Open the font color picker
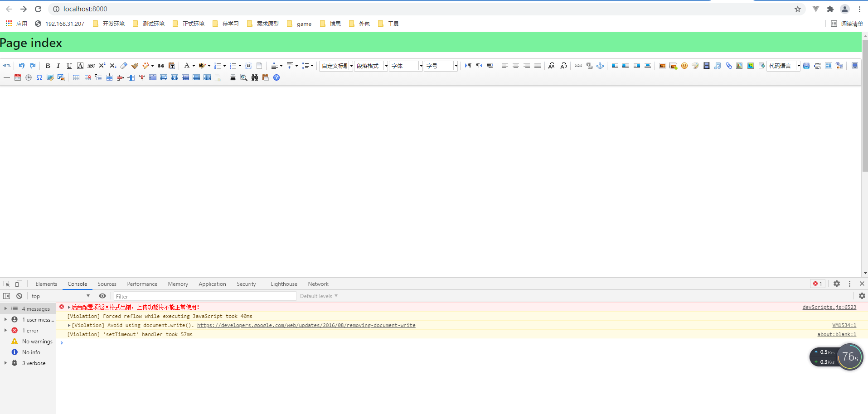 click(187, 66)
